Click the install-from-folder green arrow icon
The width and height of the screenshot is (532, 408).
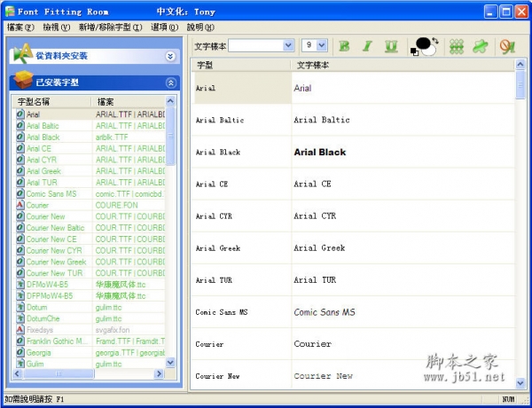click(23, 53)
